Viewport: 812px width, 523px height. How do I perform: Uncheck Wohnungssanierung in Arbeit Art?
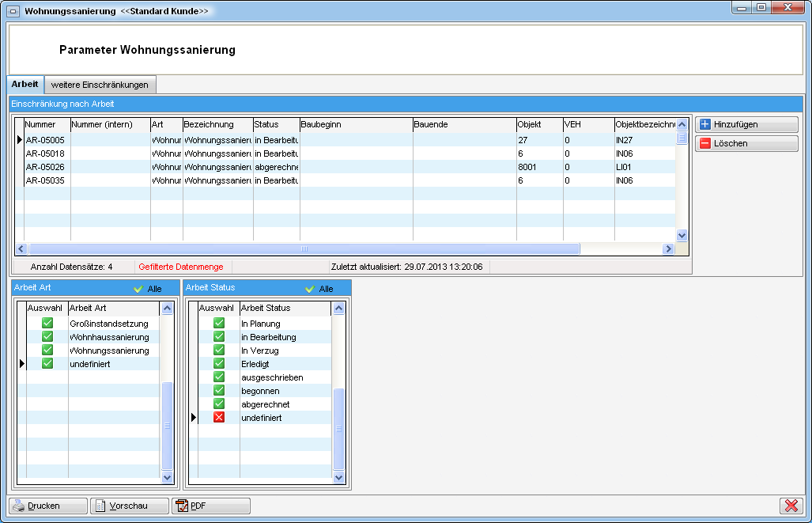[x=47, y=351]
